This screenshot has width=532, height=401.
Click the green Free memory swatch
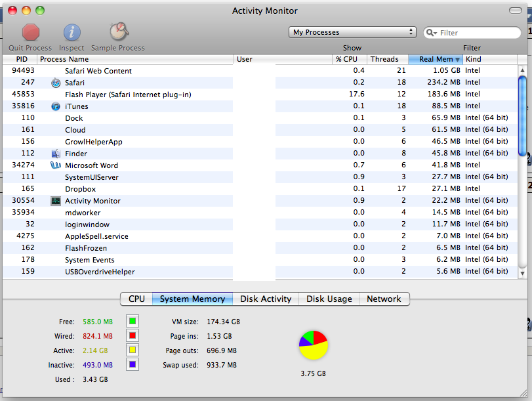(x=133, y=321)
